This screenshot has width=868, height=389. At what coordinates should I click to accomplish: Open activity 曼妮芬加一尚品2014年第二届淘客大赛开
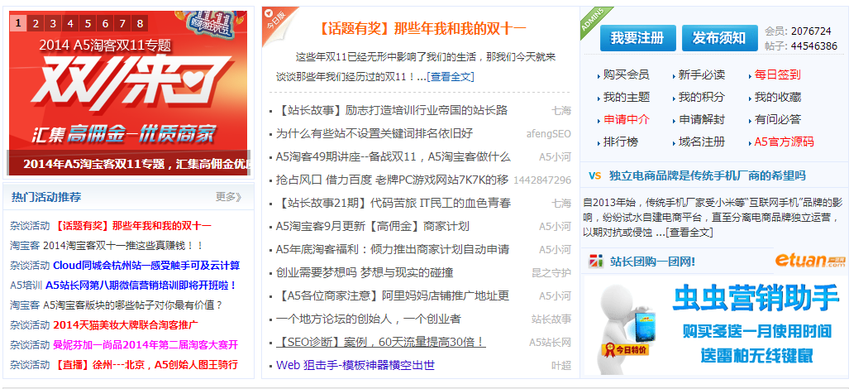[145, 344]
